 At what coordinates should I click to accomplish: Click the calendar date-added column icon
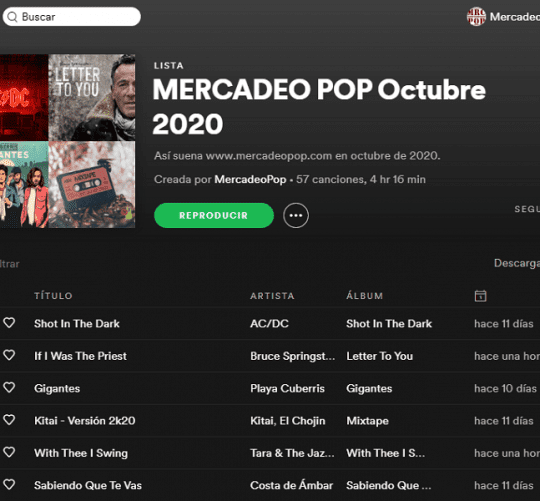(x=480, y=296)
